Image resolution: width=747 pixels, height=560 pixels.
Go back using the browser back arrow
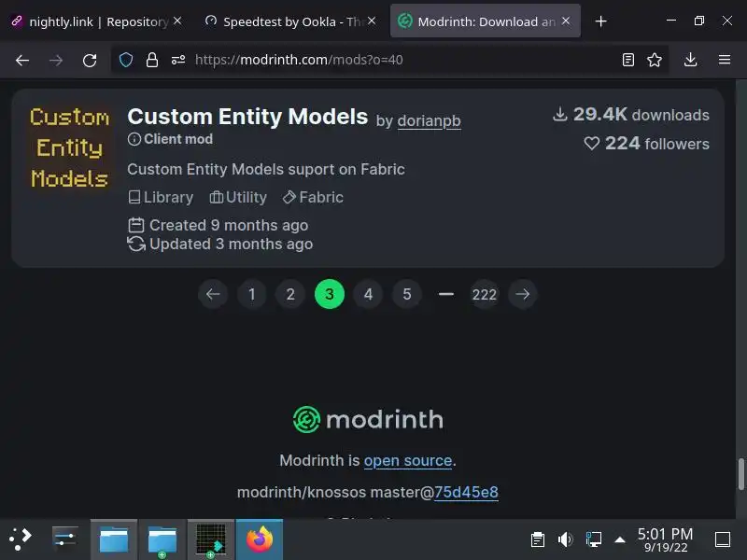tap(22, 60)
